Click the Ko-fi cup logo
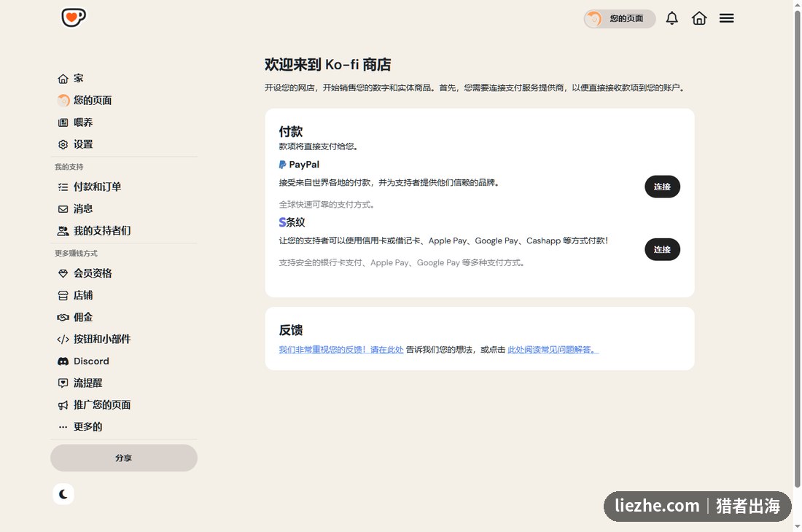 pyautogui.click(x=74, y=17)
